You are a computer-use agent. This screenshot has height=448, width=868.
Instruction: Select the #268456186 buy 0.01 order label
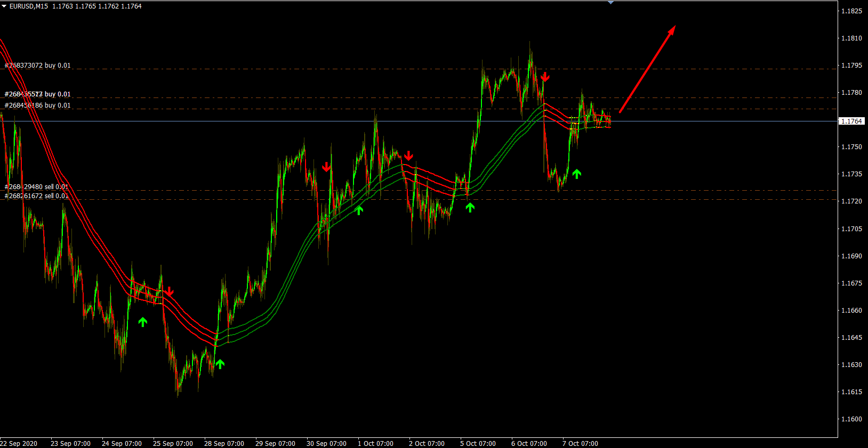37,105
